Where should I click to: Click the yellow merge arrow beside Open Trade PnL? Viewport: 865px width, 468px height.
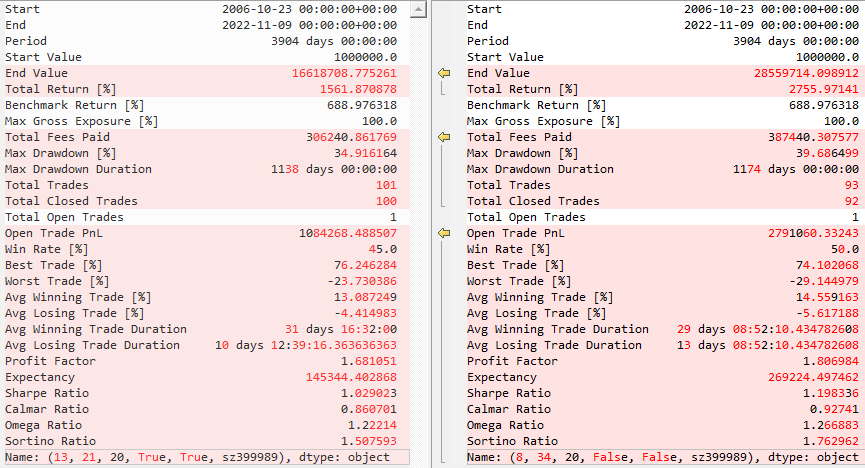point(444,233)
